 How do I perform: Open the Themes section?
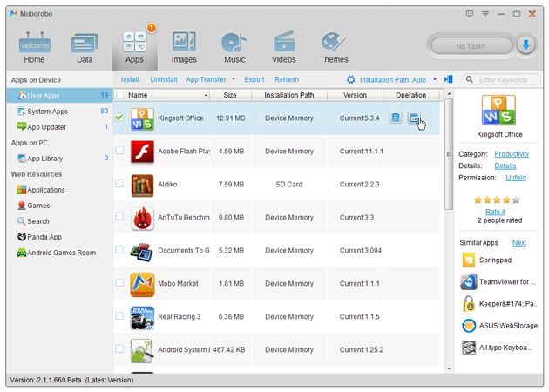pos(334,47)
